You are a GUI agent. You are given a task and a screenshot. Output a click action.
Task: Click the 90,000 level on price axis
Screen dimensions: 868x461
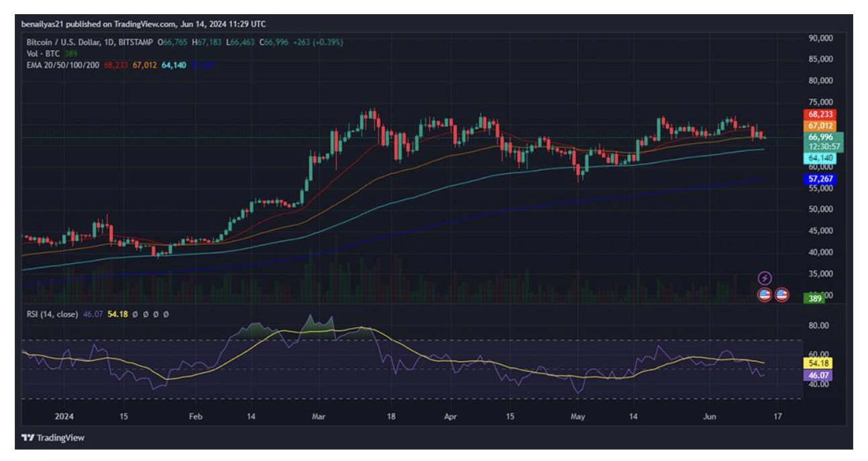pos(820,38)
